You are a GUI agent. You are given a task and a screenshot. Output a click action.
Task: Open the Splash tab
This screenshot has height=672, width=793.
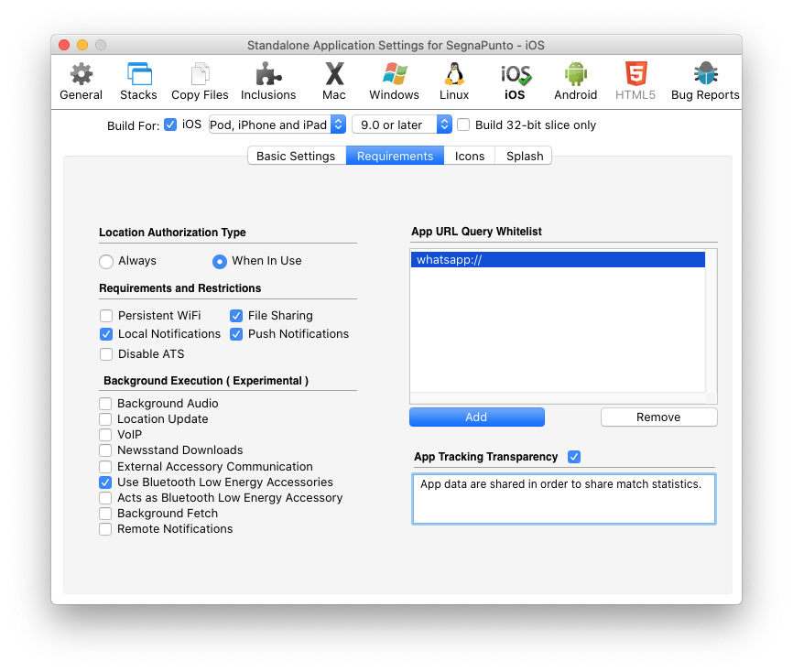tap(525, 156)
